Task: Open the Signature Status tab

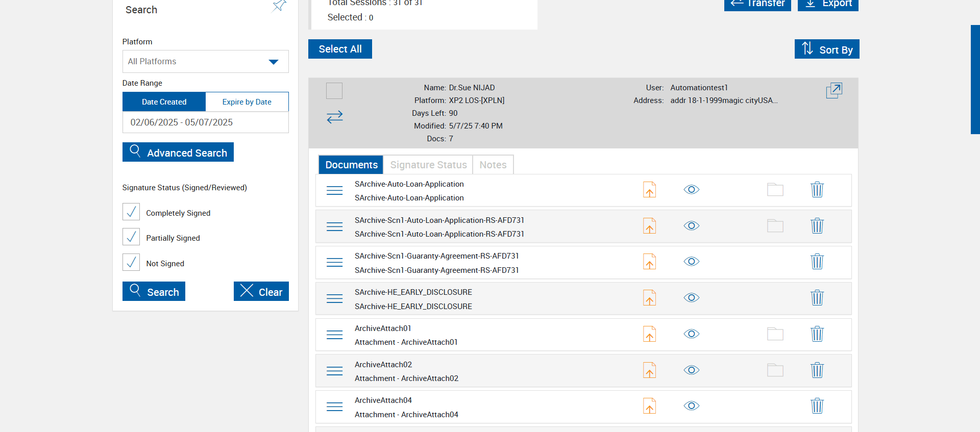Action: pyautogui.click(x=428, y=165)
